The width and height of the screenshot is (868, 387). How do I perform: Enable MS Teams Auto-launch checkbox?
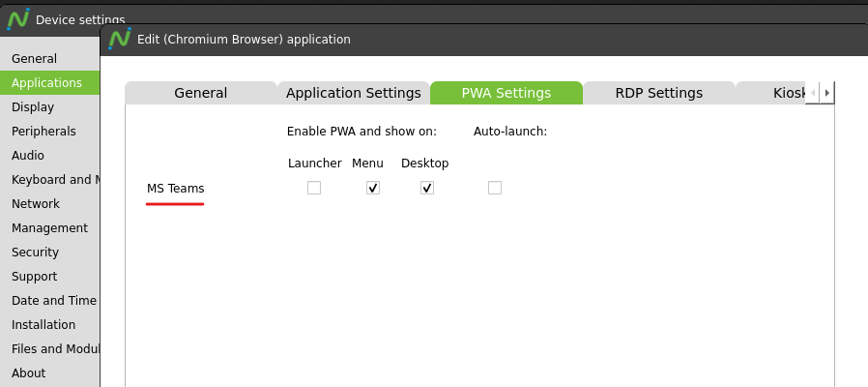pyautogui.click(x=495, y=188)
